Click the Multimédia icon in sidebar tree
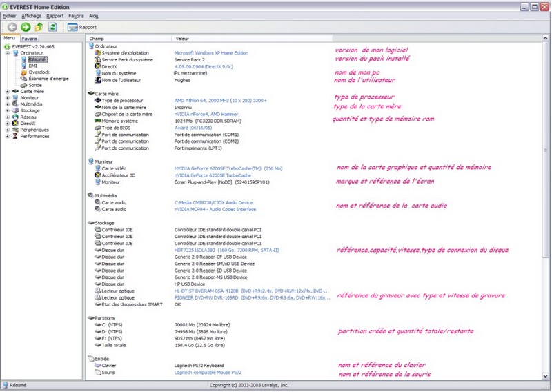Screen dimensions: 552x392 (x=15, y=104)
